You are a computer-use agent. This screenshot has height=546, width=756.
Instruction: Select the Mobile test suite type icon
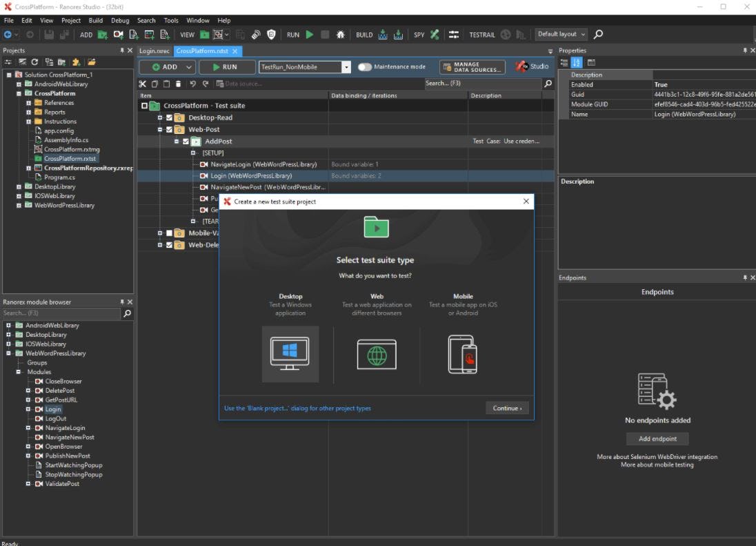[x=463, y=355]
